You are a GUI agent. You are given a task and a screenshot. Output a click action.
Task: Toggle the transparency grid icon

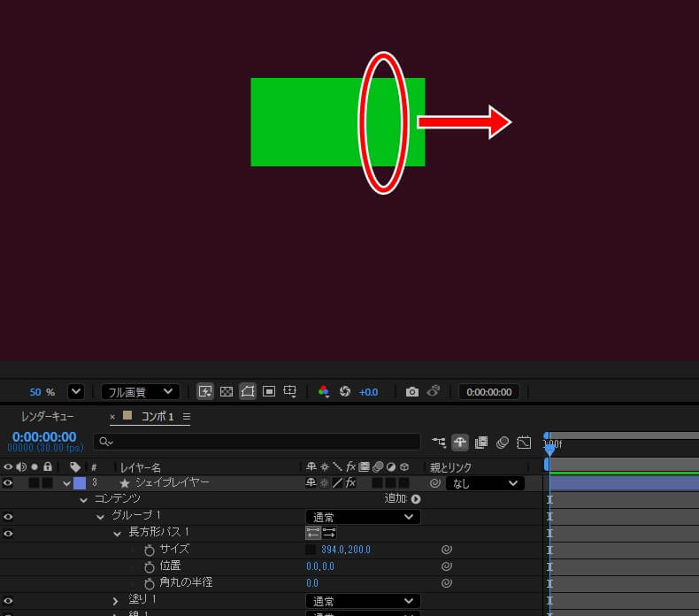(227, 391)
